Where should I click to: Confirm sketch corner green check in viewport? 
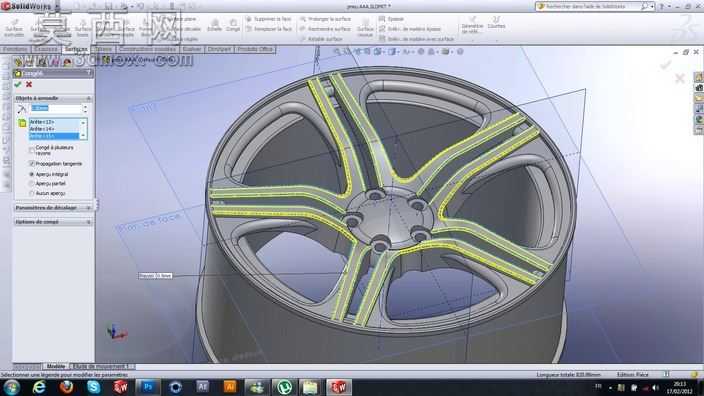(x=665, y=66)
